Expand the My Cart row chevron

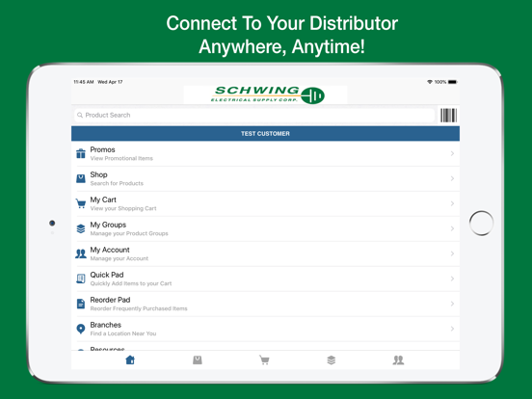coord(452,203)
